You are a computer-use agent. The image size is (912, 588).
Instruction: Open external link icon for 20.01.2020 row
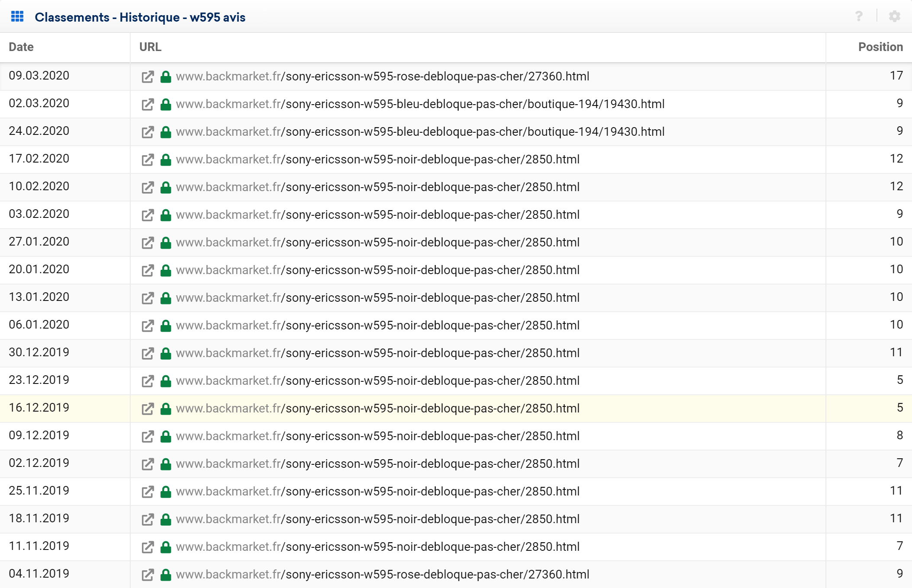point(148,271)
